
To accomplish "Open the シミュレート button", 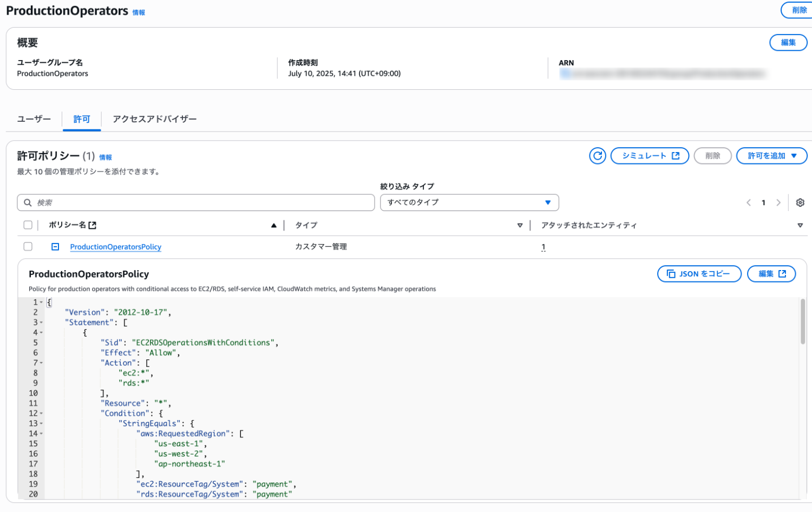I will pos(650,156).
